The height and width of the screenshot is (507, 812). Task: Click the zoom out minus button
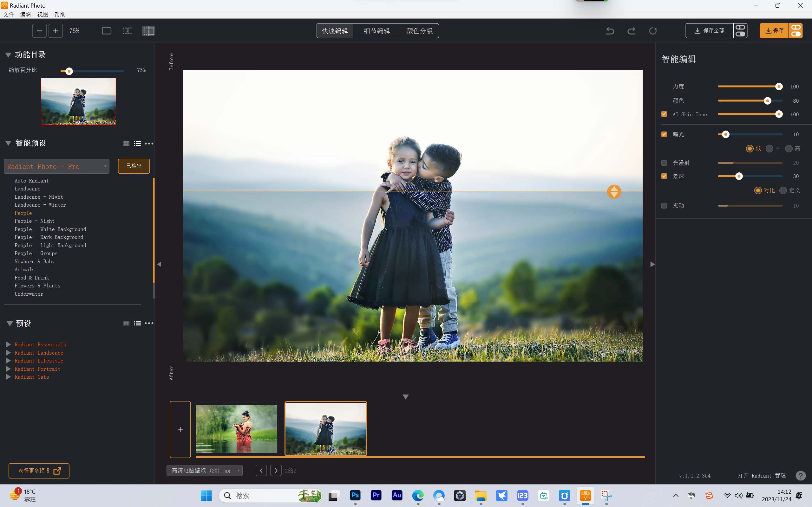(39, 31)
